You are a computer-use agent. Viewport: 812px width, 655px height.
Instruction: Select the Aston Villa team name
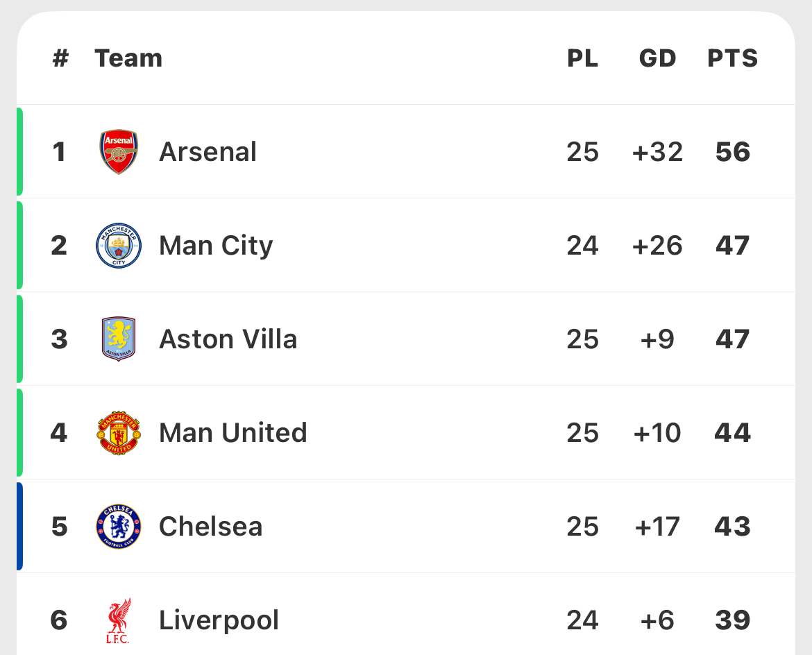coord(228,339)
